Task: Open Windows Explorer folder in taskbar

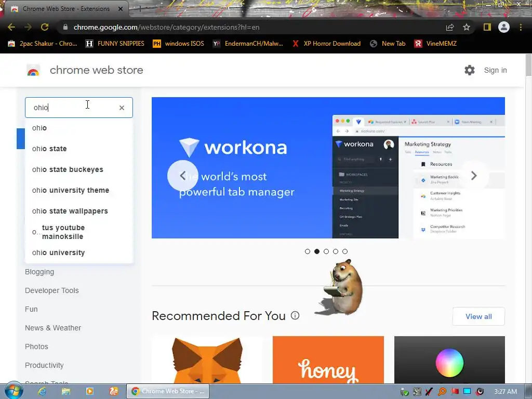Action: (66, 391)
